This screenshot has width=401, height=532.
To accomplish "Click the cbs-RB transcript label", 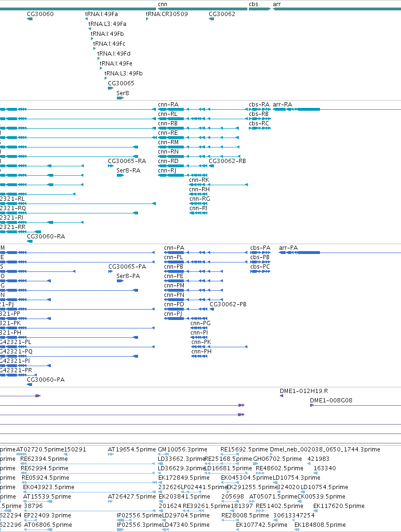I will 259,114.
